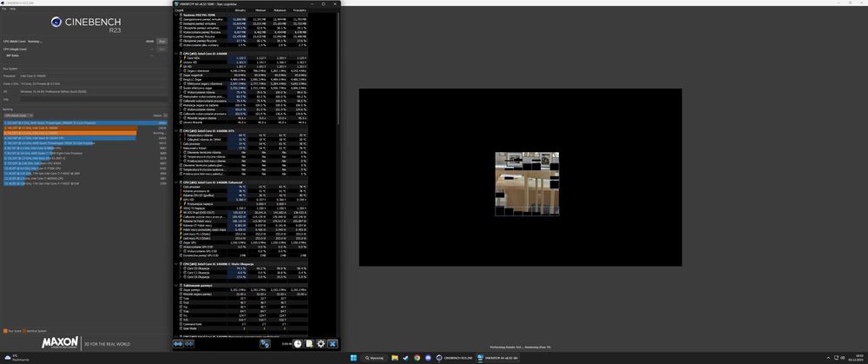Viewport: 868px width, 364px height.
Task: Click the Cinebench R23 logo
Action: point(86,23)
